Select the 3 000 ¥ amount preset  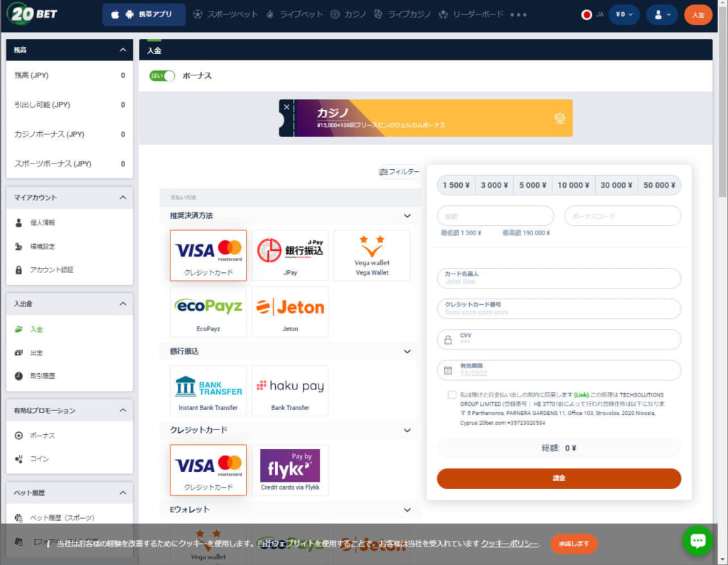(495, 185)
